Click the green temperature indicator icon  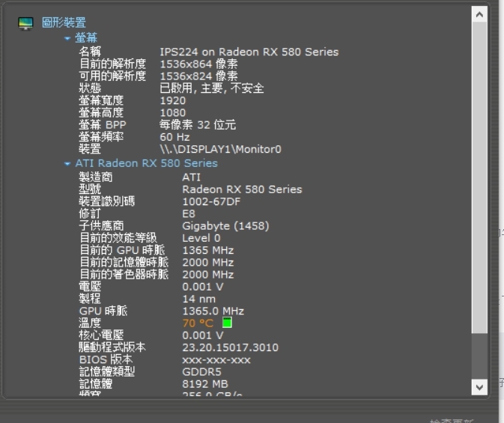click(227, 323)
